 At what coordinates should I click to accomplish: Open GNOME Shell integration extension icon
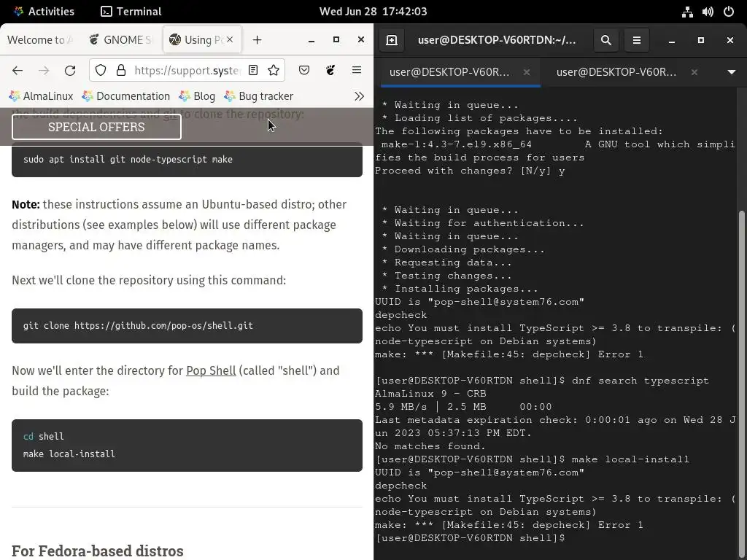click(x=330, y=71)
